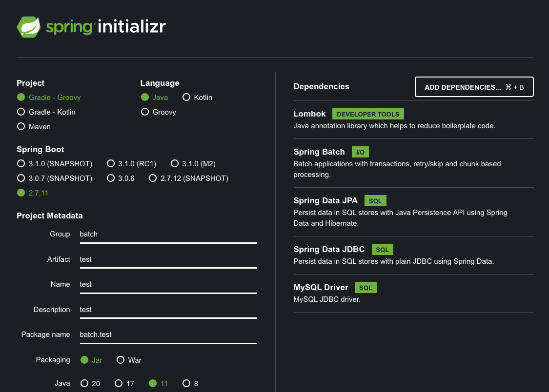Click the SQL tag beside Spring Data JDBC
The height and width of the screenshot is (392, 549).
click(382, 249)
